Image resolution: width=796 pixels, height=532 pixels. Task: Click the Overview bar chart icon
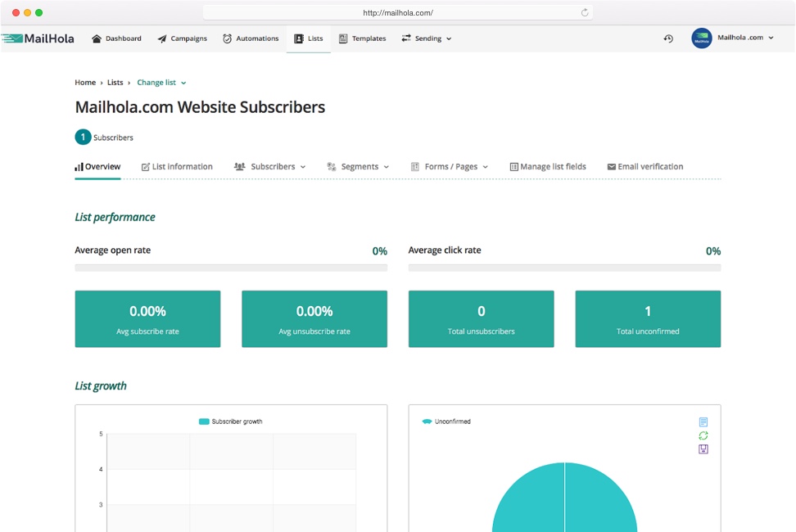click(79, 167)
